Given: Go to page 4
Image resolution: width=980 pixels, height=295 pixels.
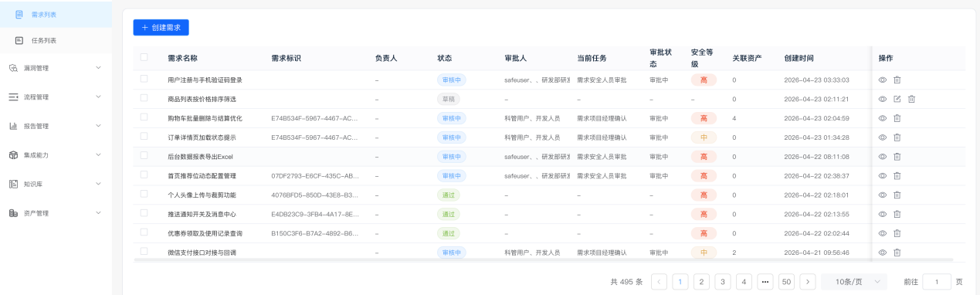Looking at the screenshot, I should [x=744, y=282].
